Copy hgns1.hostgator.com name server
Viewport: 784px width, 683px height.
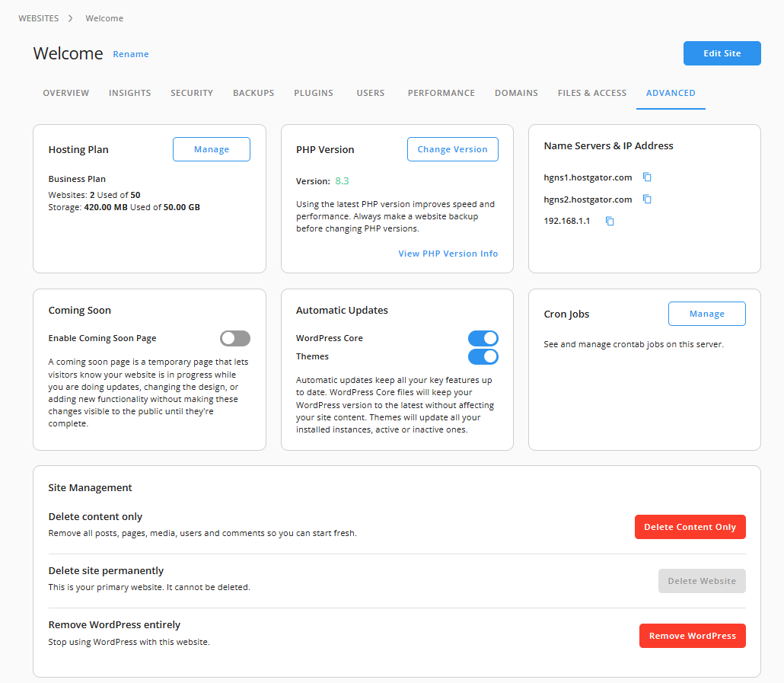(647, 177)
